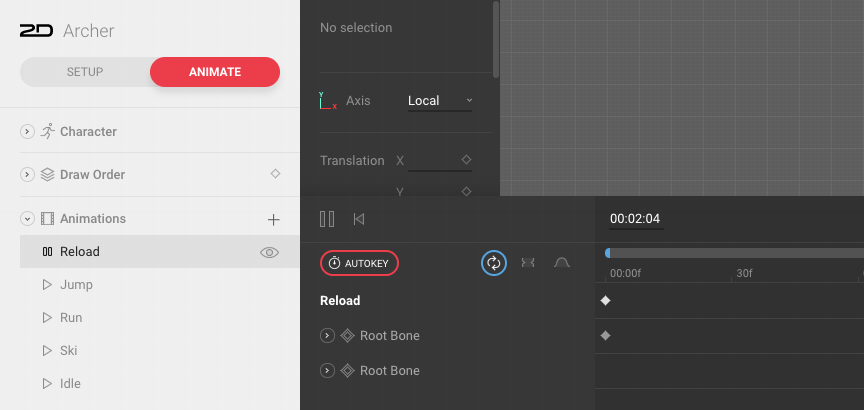Click the 00:00f ruler mark
The image size is (864, 410).
pos(625,273)
